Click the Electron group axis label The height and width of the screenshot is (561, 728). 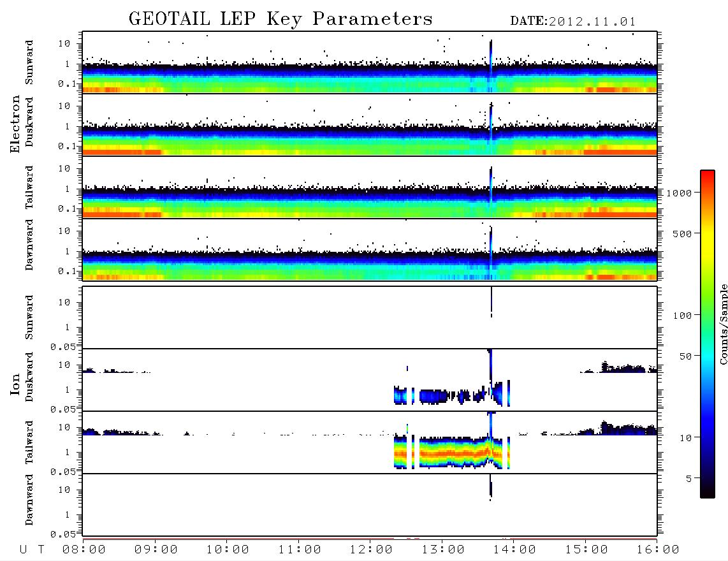pyautogui.click(x=15, y=124)
